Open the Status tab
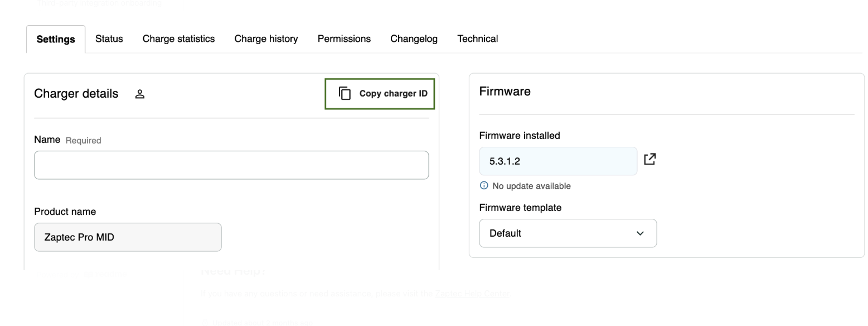This screenshot has width=868, height=326. pyautogui.click(x=109, y=39)
